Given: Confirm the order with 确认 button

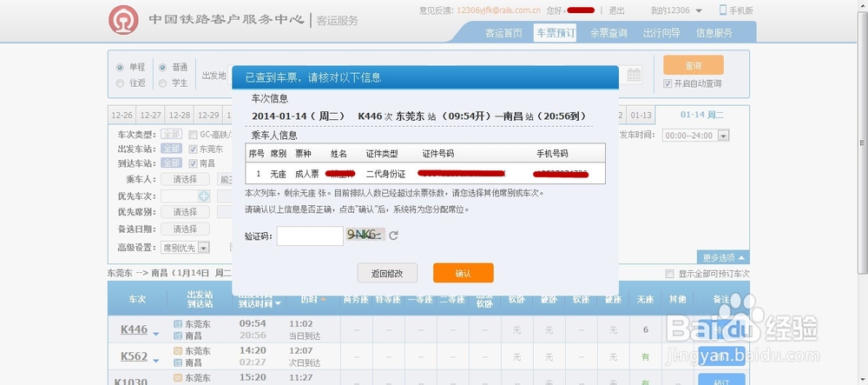Looking at the screenshot, I should click(463, 273).
